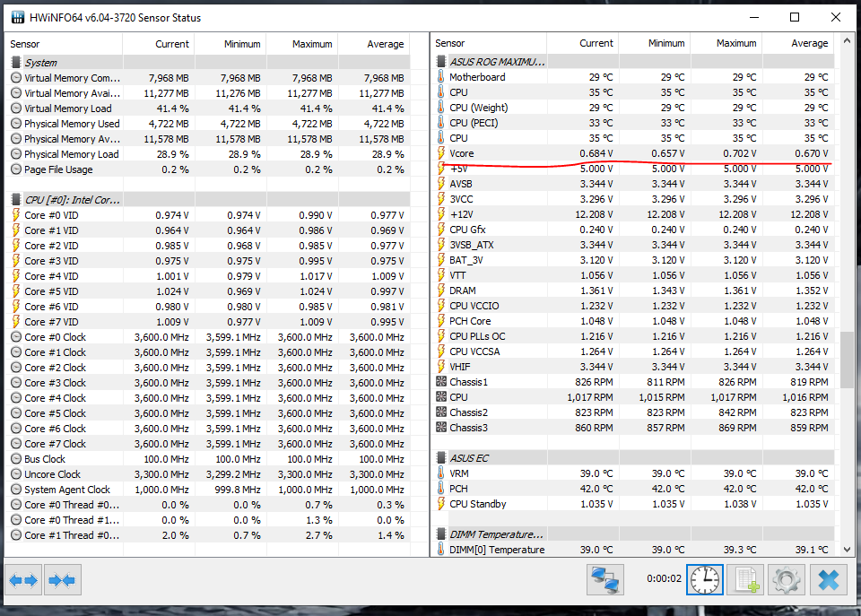Select the CPU (PECI) temperature row
Image resolution: width=861 pixels, height=616 pixels.
pos(632,123)
